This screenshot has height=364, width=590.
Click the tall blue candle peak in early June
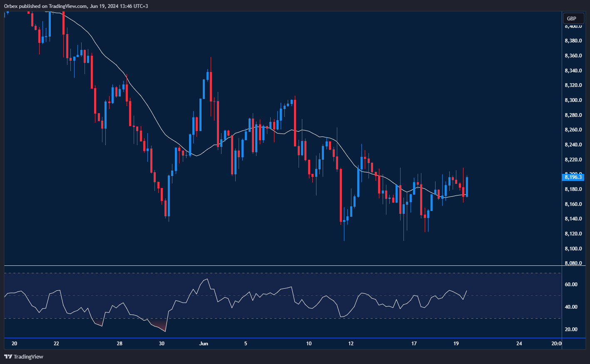pos(207,75)
